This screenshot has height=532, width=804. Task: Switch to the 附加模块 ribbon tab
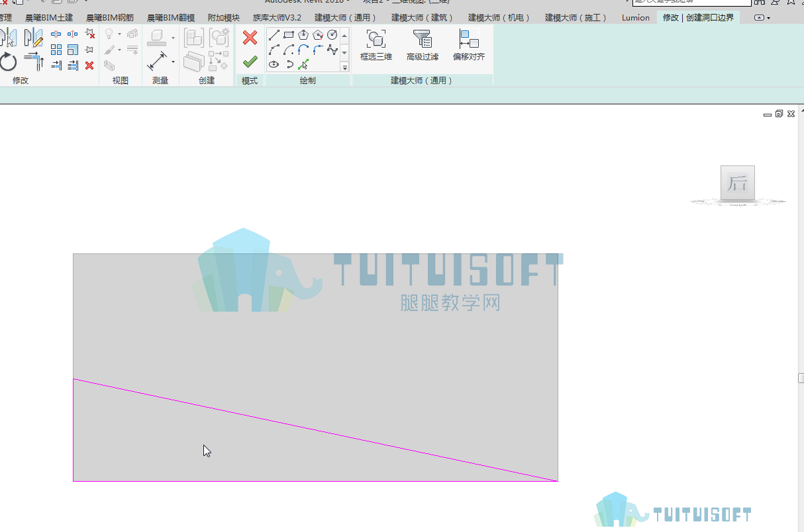224,18
